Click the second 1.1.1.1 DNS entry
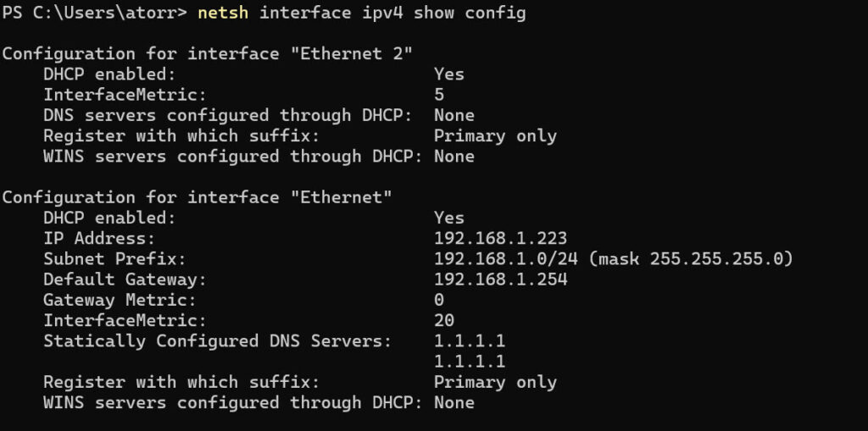The width and height of the screenshot is (868, 431). tap(470, 362)
